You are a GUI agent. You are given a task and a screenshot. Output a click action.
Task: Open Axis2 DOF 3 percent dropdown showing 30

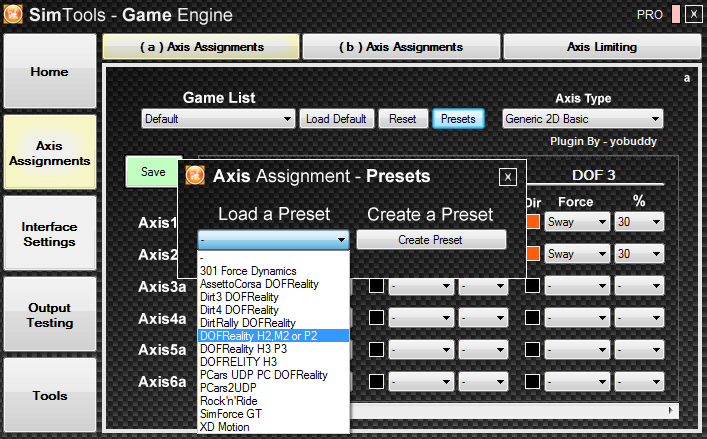click(x=639, y=254)
